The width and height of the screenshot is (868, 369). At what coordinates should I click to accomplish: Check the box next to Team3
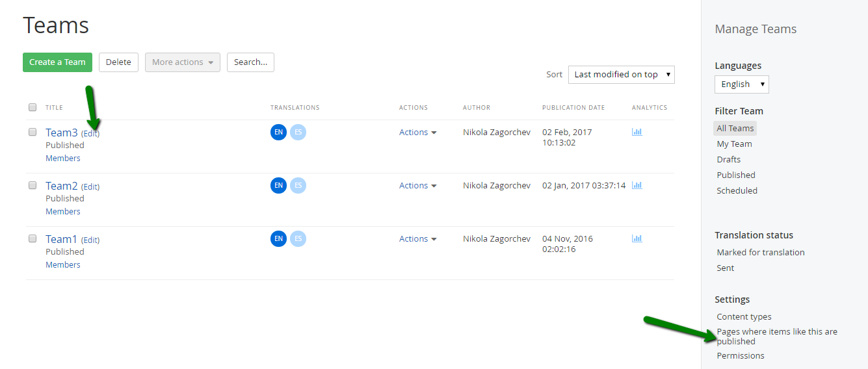pos(33,132)
